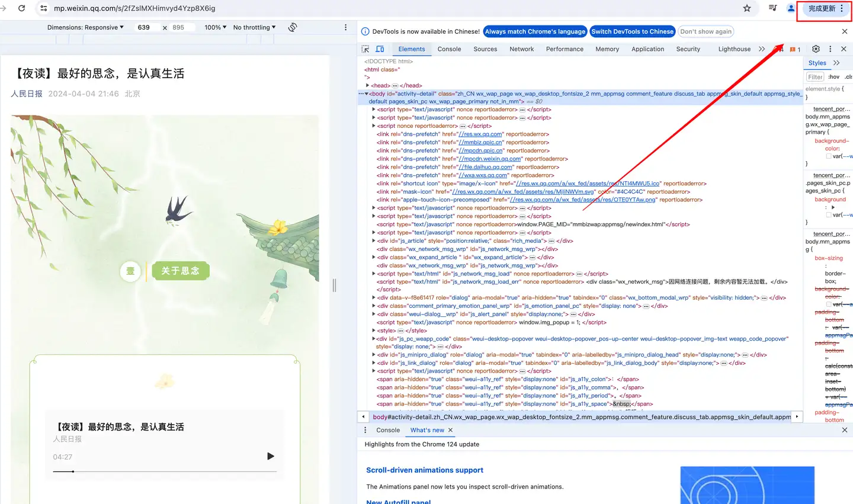Switch to the Elements tab
Image resolution: width=853 pixels, height=504 pixels.
pos(412,49)
